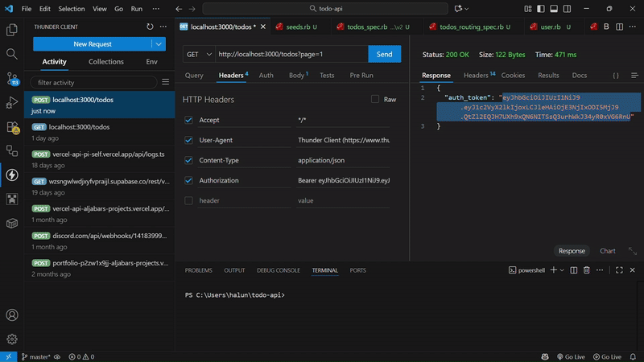This screenshot has width=644, height=362.
Task: Open the response Headers tab
Action: pos(479,76)
